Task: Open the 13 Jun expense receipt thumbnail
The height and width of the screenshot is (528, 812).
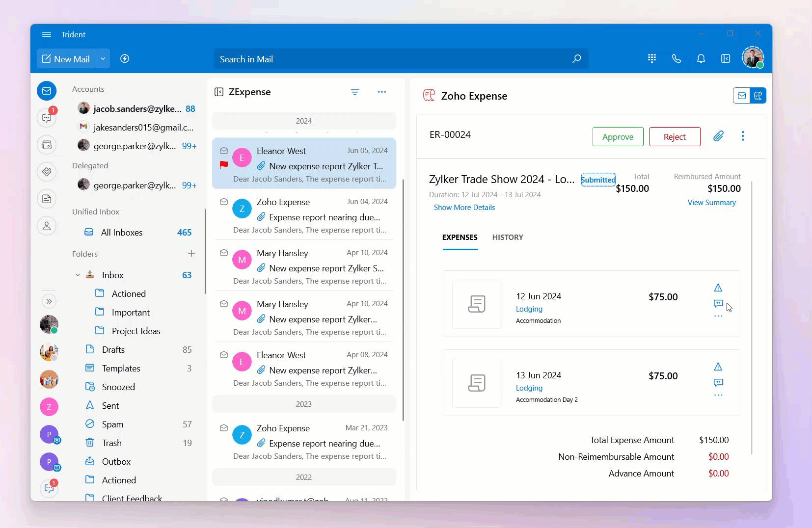Action: pos(477,383)
